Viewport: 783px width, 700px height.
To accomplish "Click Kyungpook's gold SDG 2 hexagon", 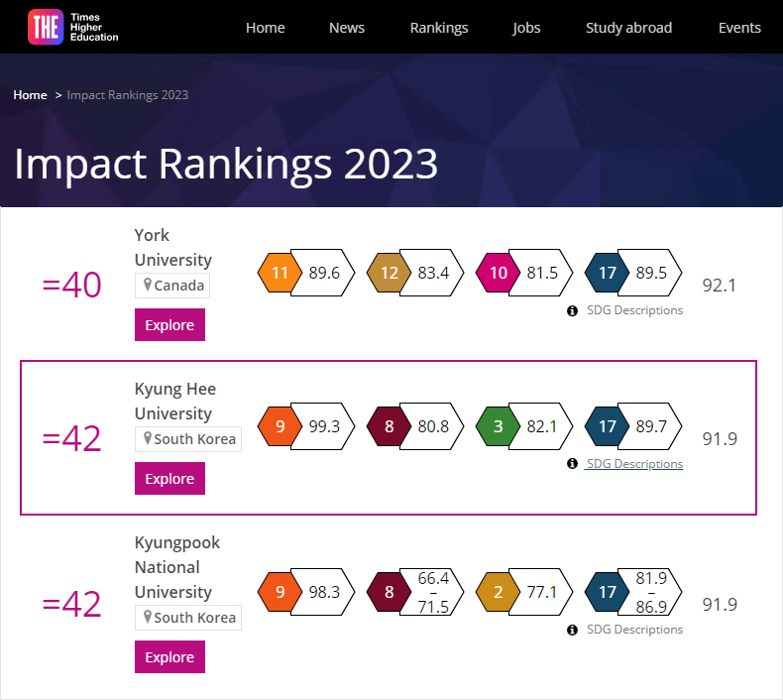I will click(x=498, y=592).
